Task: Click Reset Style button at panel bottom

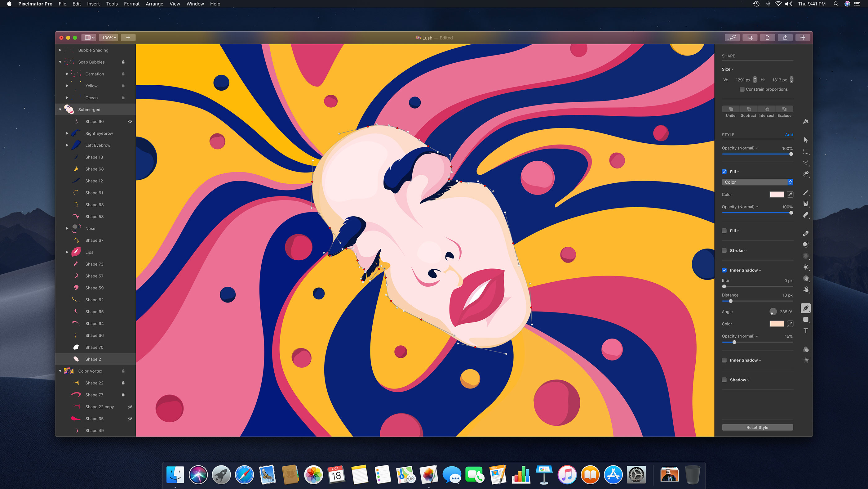Action: (757, 427)
